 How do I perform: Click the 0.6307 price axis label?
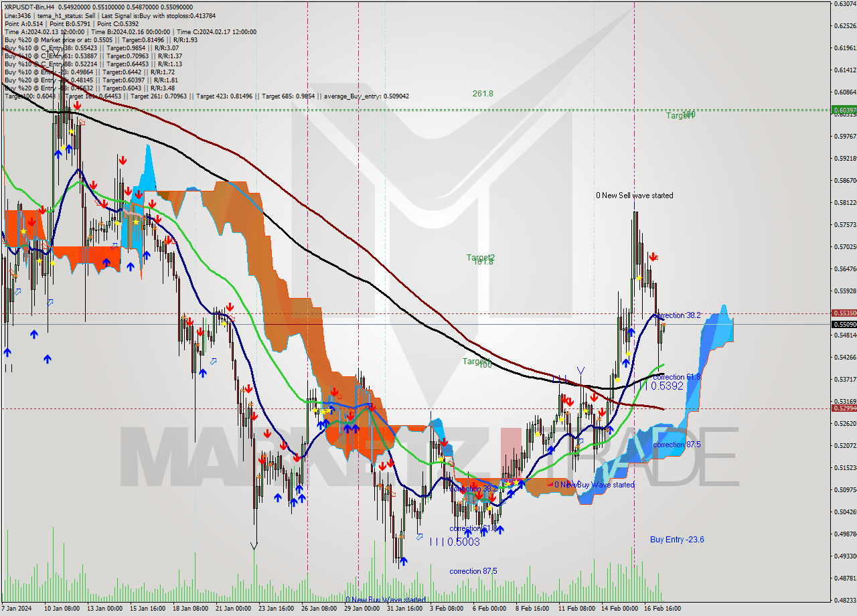coord(844,4)
